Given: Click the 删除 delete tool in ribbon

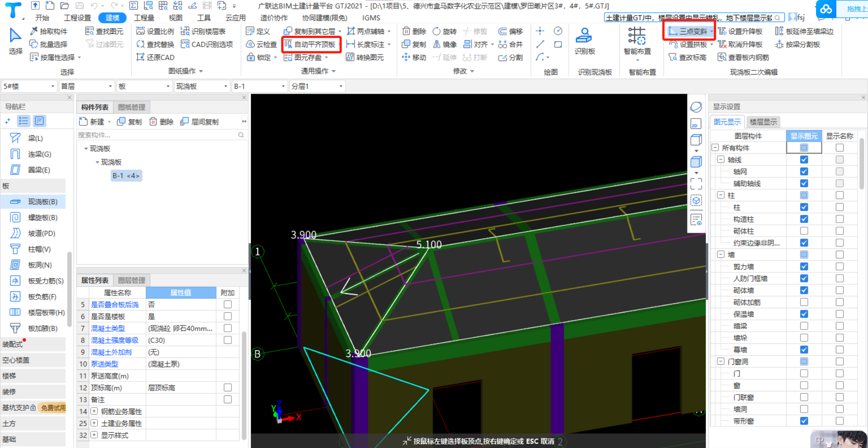Looking at the screenshot, I should (414, 31).
